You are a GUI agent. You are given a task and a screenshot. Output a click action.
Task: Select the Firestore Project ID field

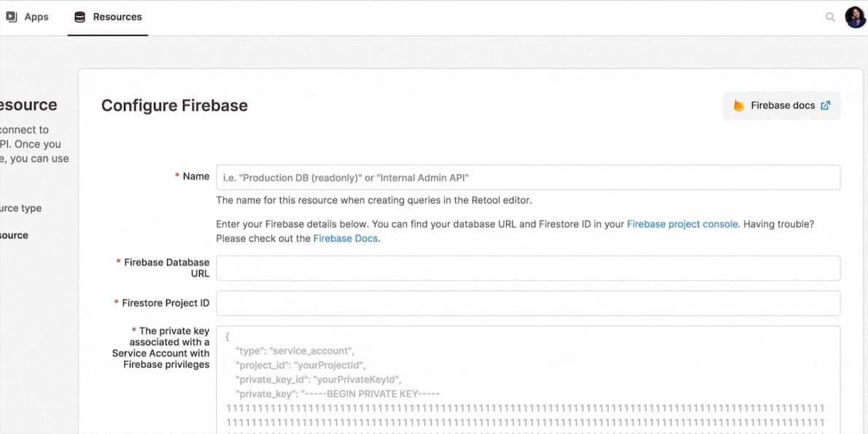(528, 303)
